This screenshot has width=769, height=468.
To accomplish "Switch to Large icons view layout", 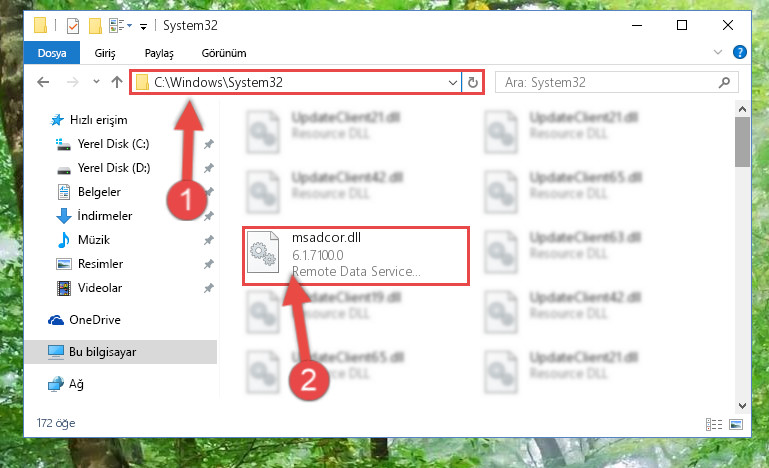I will (736, 424).
